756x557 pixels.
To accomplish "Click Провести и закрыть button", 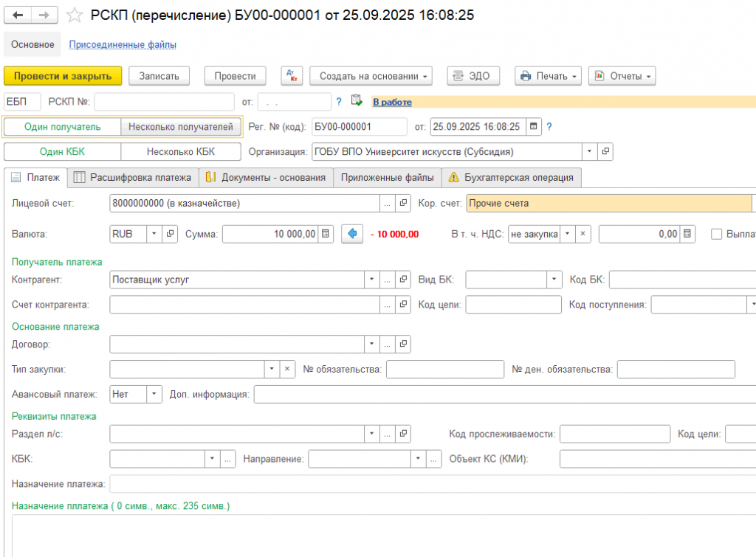I will coord(63,76).
